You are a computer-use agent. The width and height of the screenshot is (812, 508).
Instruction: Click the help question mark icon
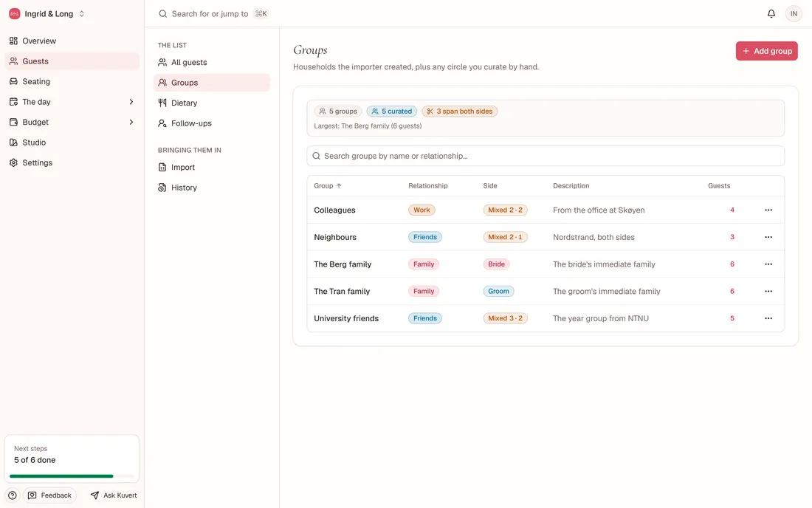point(13,495)
